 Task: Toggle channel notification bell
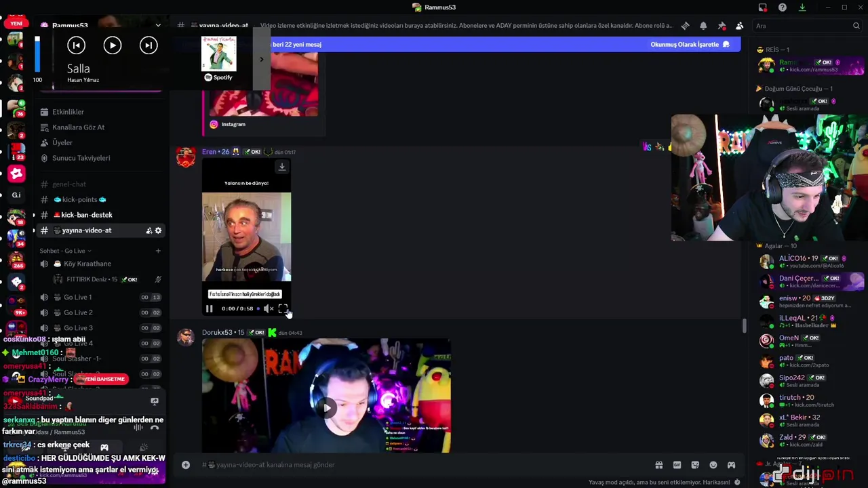click(x=703, y=26)
